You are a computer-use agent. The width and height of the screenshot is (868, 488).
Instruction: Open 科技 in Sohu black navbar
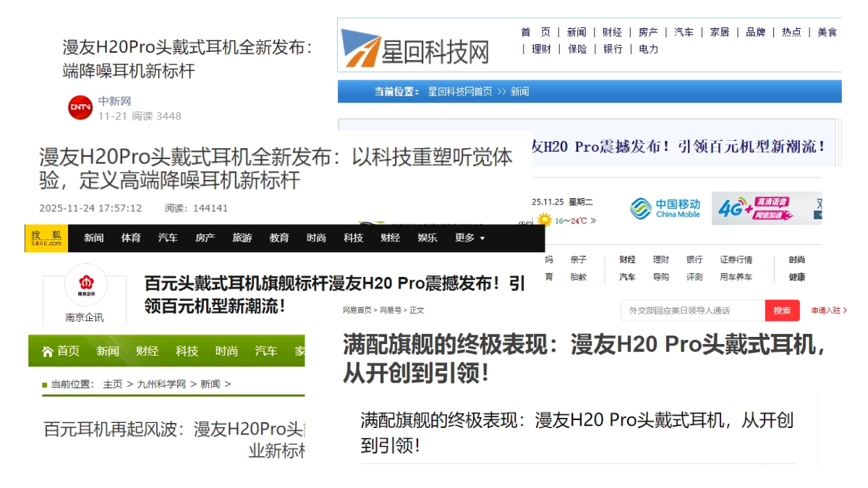pyautogui.click(x=354, y=238)
